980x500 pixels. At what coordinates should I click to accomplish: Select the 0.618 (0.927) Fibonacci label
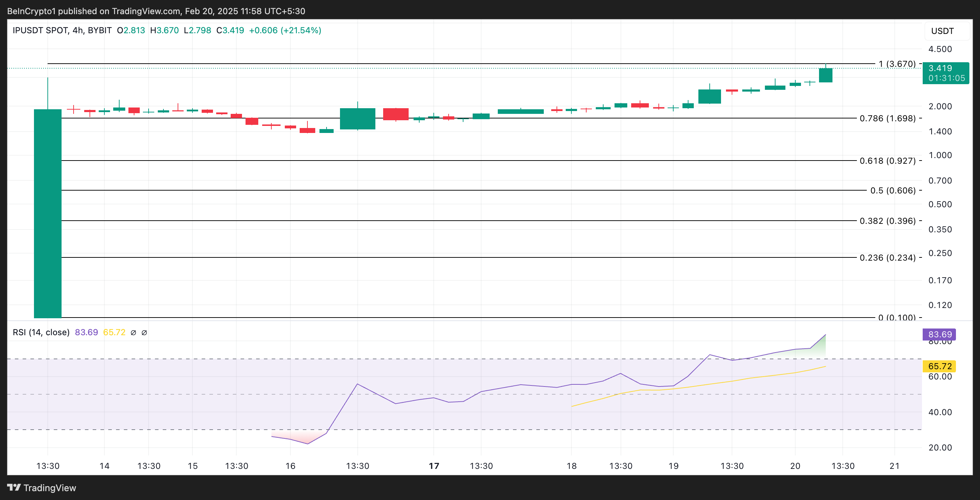pyautogui.click(x=887, y=161)
